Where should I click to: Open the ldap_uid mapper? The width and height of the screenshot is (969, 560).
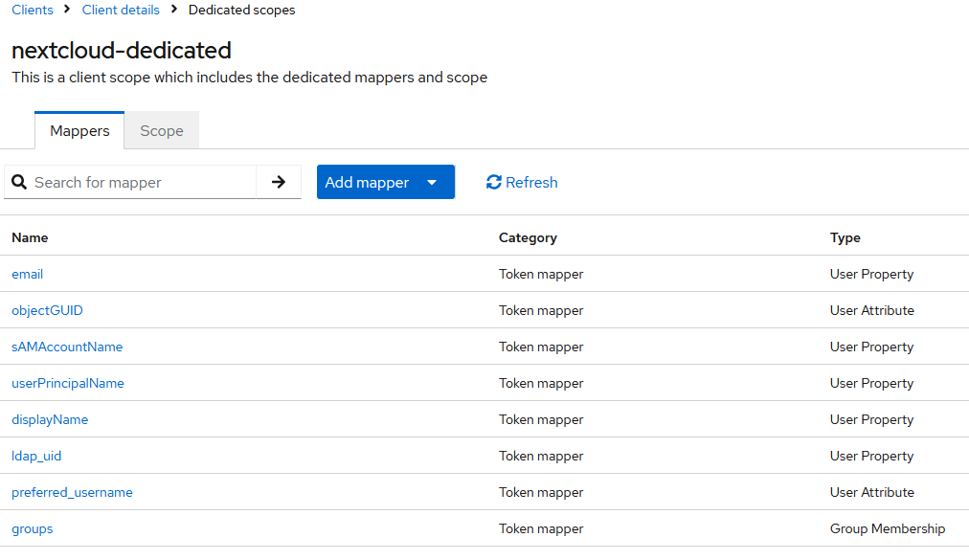pos(36,456)
